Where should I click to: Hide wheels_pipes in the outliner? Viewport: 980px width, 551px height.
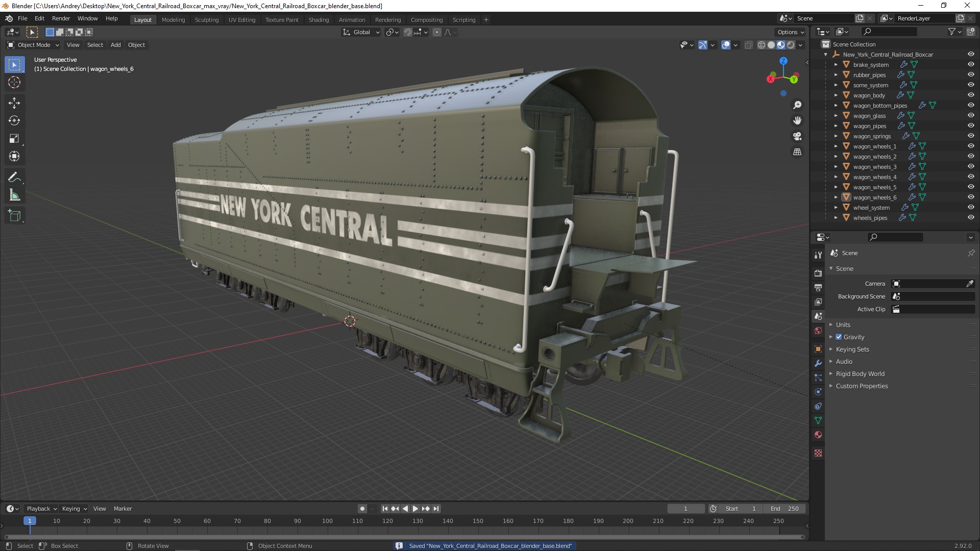pyautogui.click(x=971, y=217)
